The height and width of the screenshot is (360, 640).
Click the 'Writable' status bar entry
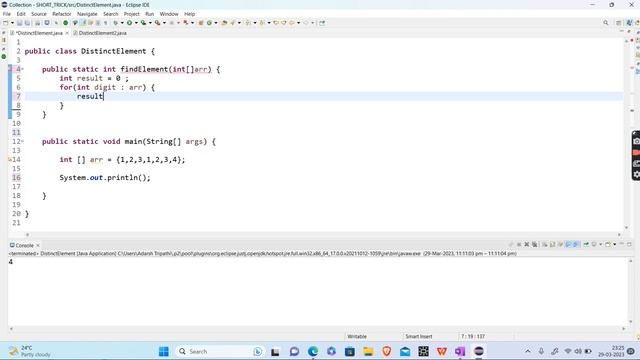(357, 336)
